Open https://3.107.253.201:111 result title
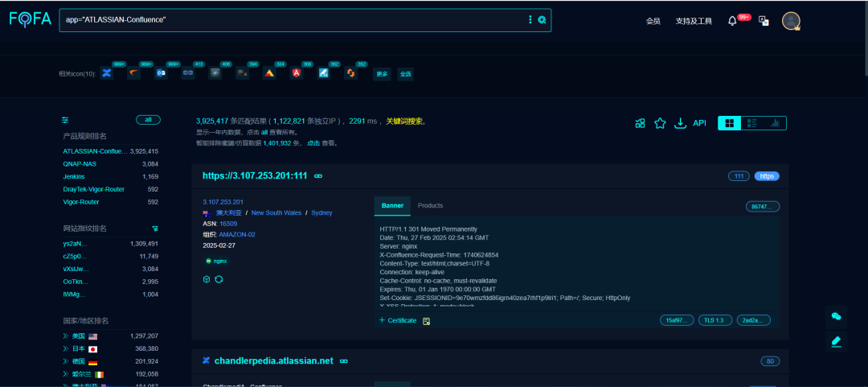 pos(255,175)
